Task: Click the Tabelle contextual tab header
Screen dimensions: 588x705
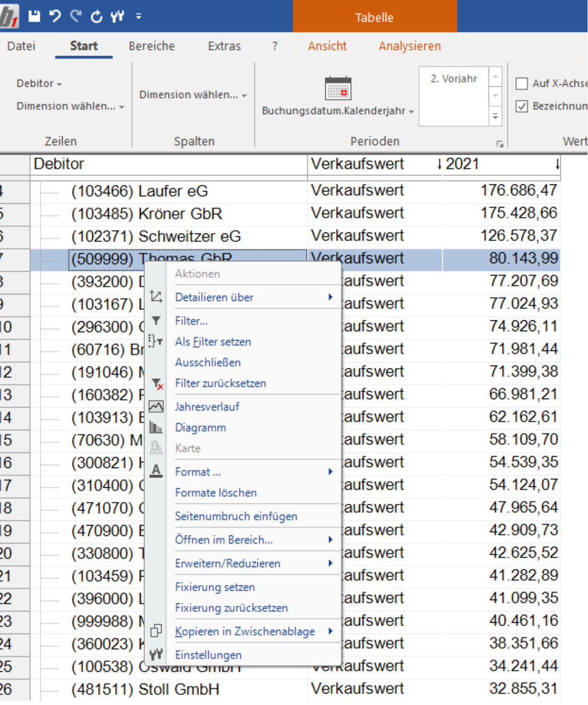Action: coord(374,17)
